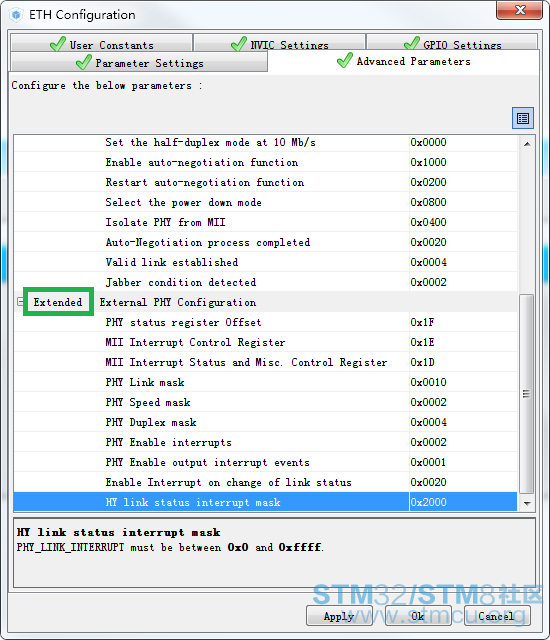Select 'Restart auto-negotiation function' row
Viewport: 550px width, 640px height.
[x=266, y=182]
